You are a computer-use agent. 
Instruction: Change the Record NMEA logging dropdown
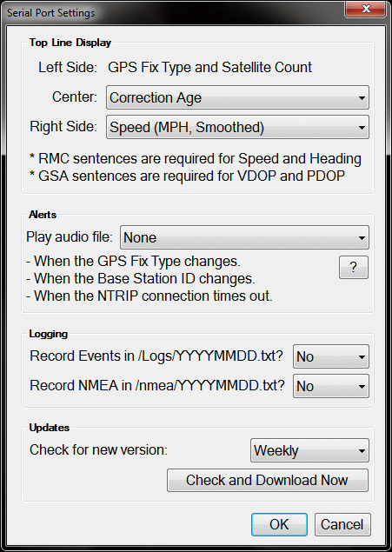pyautogui.click(x=331, y=386)
